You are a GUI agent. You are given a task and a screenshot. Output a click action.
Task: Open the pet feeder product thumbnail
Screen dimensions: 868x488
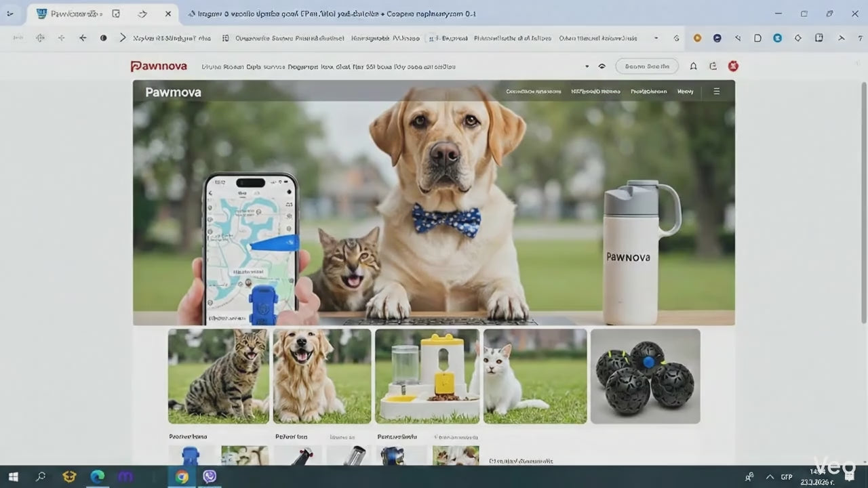coord(427,376)
